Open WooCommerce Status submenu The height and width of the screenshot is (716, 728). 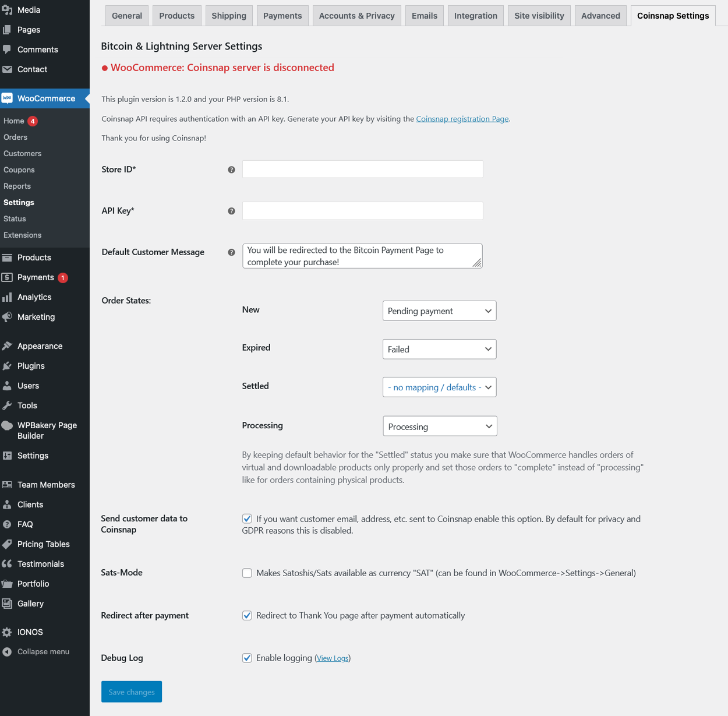click(15, 219)
